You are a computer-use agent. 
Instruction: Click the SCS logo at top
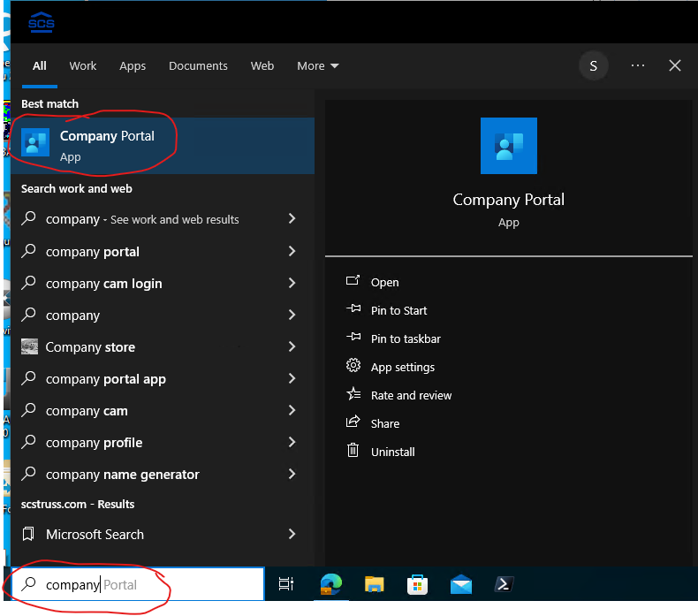point(41,22)
